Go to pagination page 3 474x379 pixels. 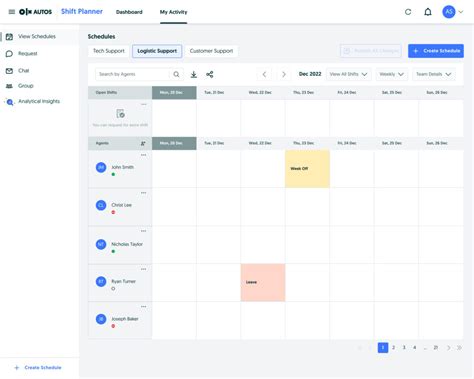coord(404,348)
